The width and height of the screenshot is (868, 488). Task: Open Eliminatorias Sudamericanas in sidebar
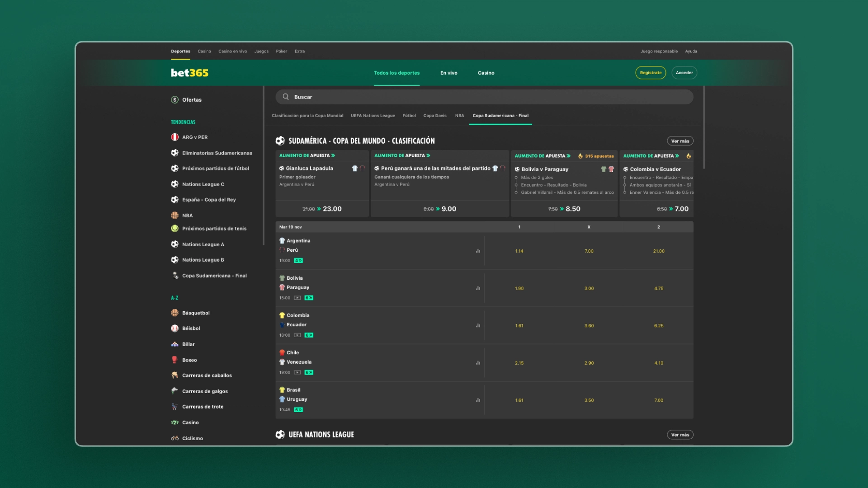212,153
